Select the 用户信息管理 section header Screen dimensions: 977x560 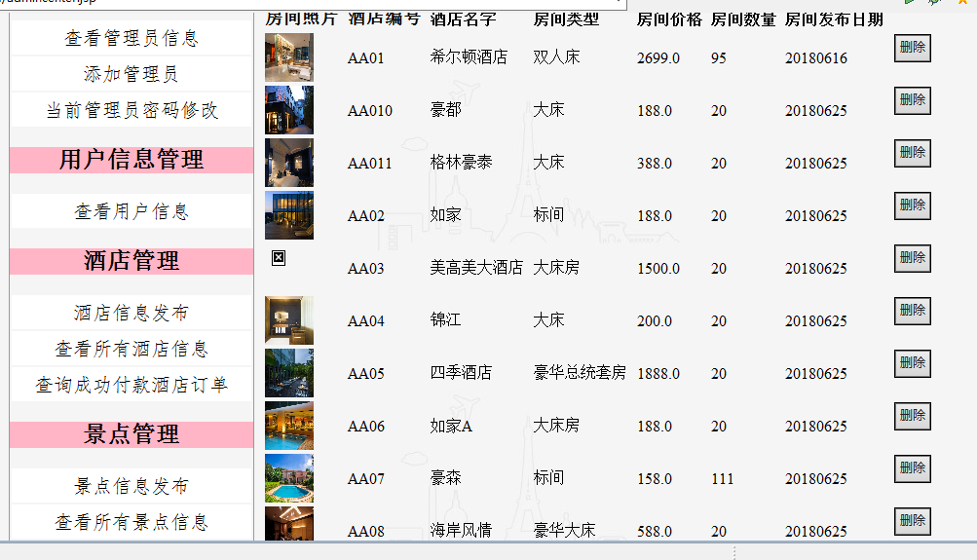pyautogui.click(x=132, y=160)
